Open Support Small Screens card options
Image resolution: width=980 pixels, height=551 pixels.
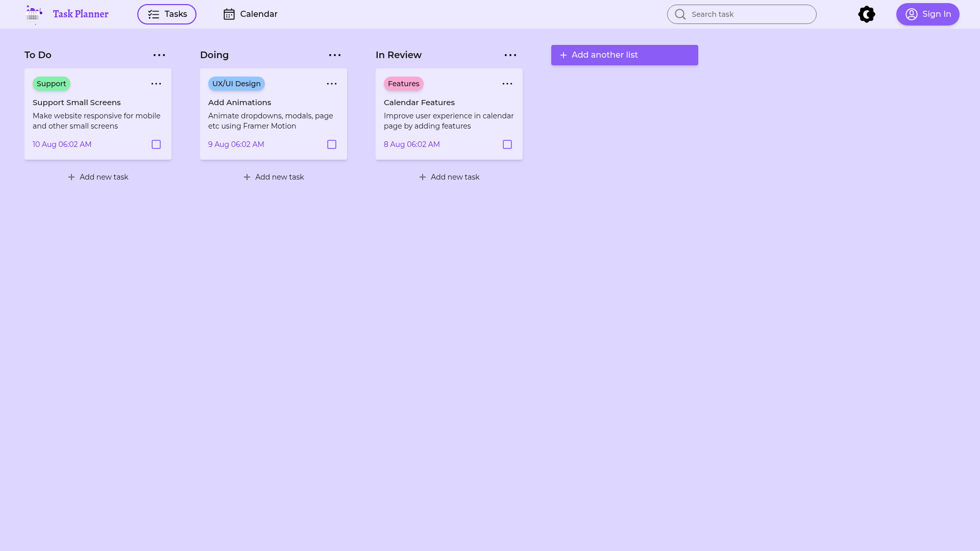(156, 84)
